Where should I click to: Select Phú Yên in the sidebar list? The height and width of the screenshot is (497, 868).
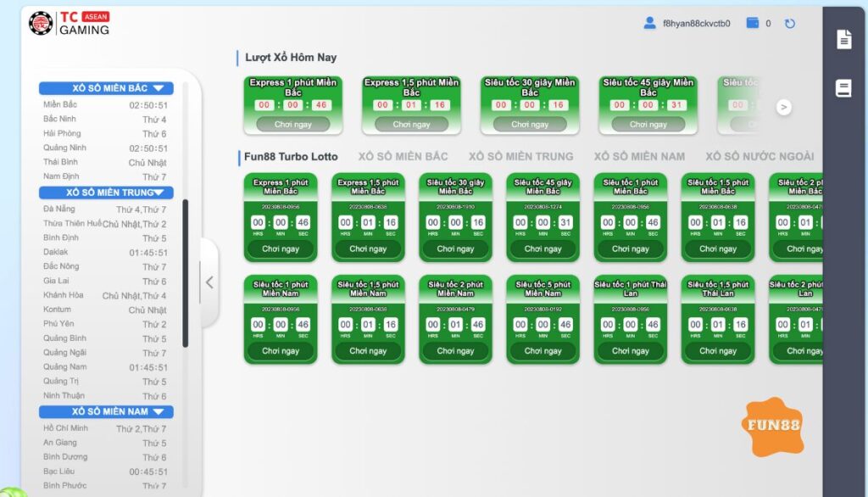[x=104, y=324]
